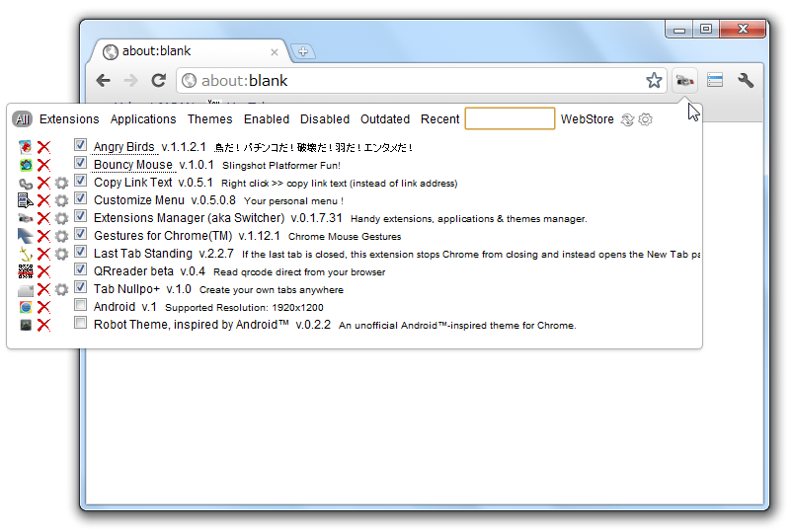The height and width of the screenshot is (532, 793).
Task: Click inside the extension search box
Action: pos(510,118)
